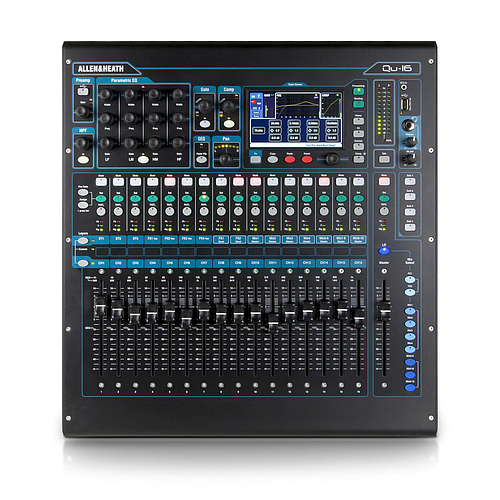Open the FX screen key
The image size is (500, 500).
click(359, 134)
